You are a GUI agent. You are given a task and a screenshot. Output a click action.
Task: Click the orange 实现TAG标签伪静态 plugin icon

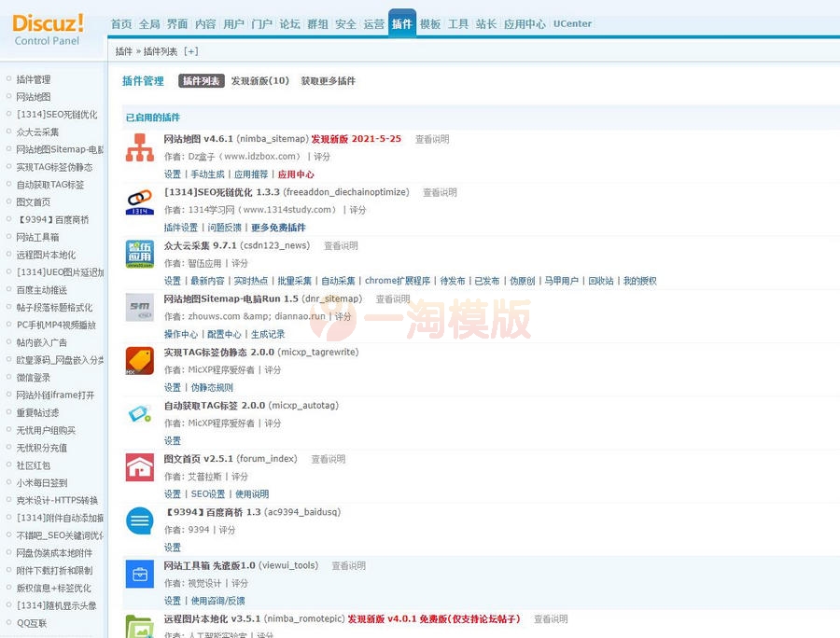pos(138,359)
